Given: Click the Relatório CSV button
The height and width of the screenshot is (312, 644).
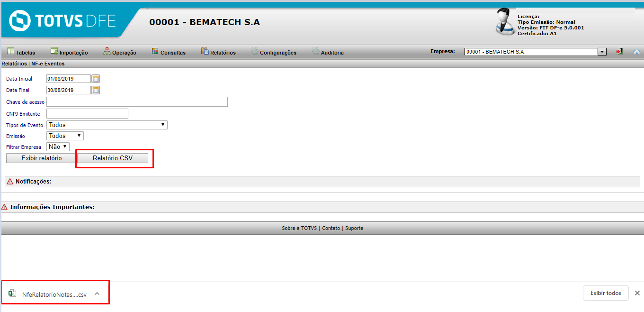Looking at the screenshot, I should (113, 158).
